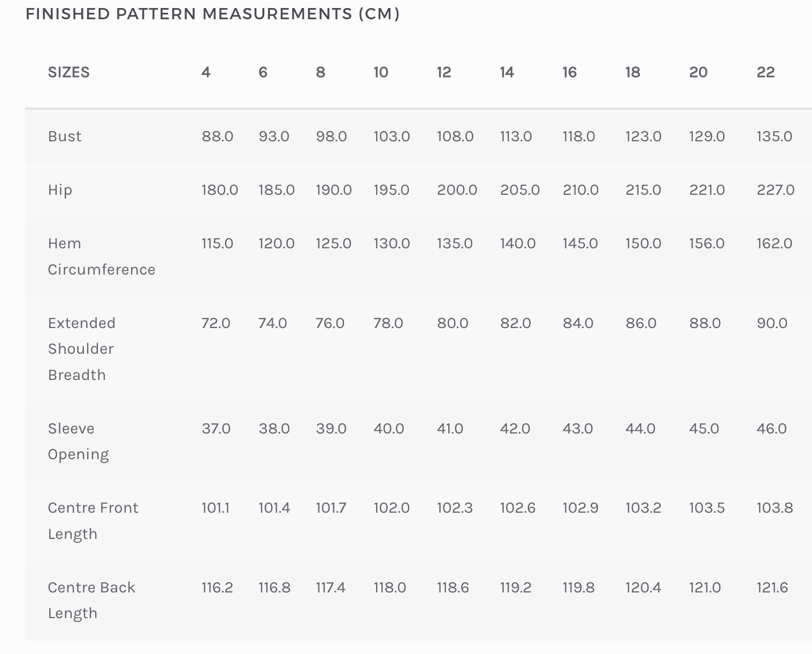
Task: Click the Centre Back Length label
Action: (x=91, y=600)
